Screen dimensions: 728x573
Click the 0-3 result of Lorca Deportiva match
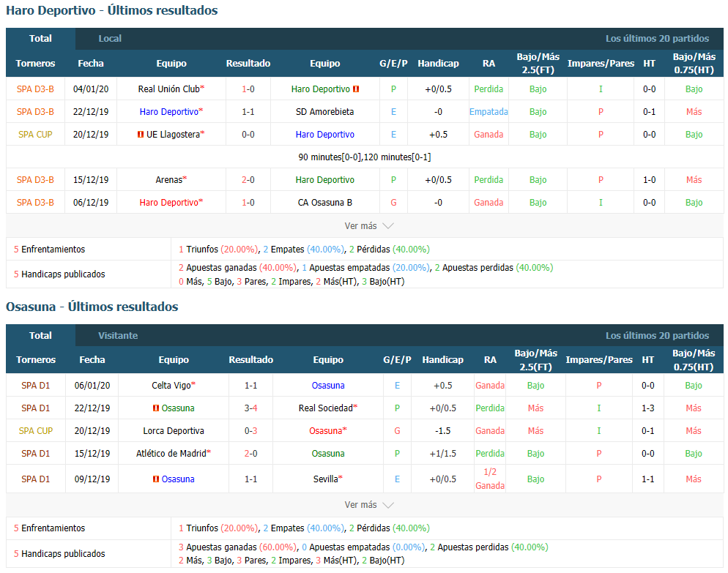click(x=250, y=431)
